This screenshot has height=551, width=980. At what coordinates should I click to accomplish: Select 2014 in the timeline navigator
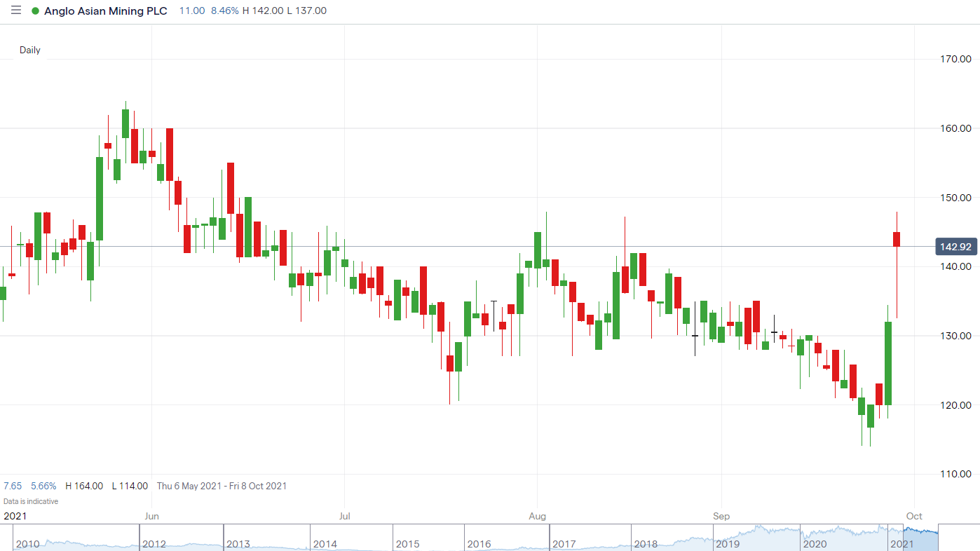coord(325,544)
